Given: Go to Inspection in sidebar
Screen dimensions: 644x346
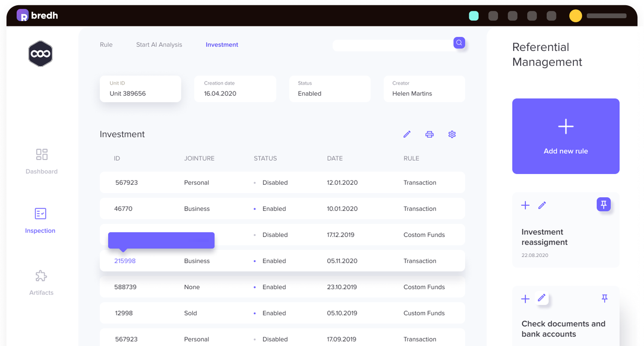Looking at the screenshot, I should [x=40, y=220].
